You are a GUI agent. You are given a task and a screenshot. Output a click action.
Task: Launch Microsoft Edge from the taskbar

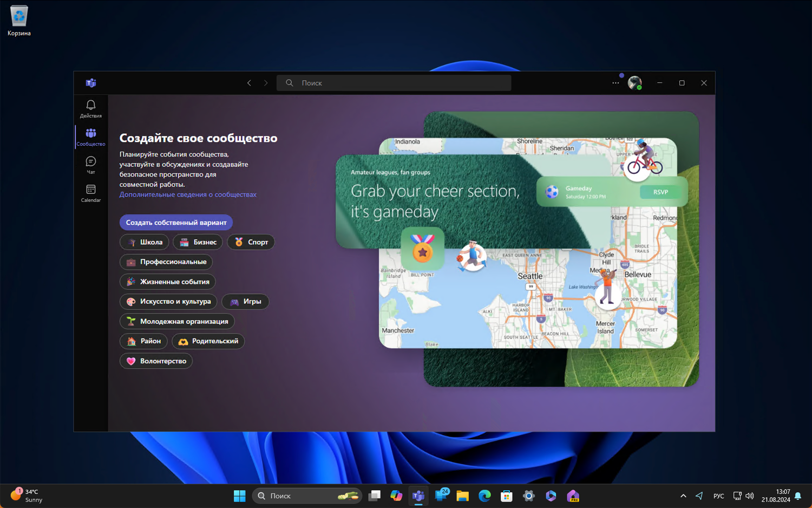(484, 496)
